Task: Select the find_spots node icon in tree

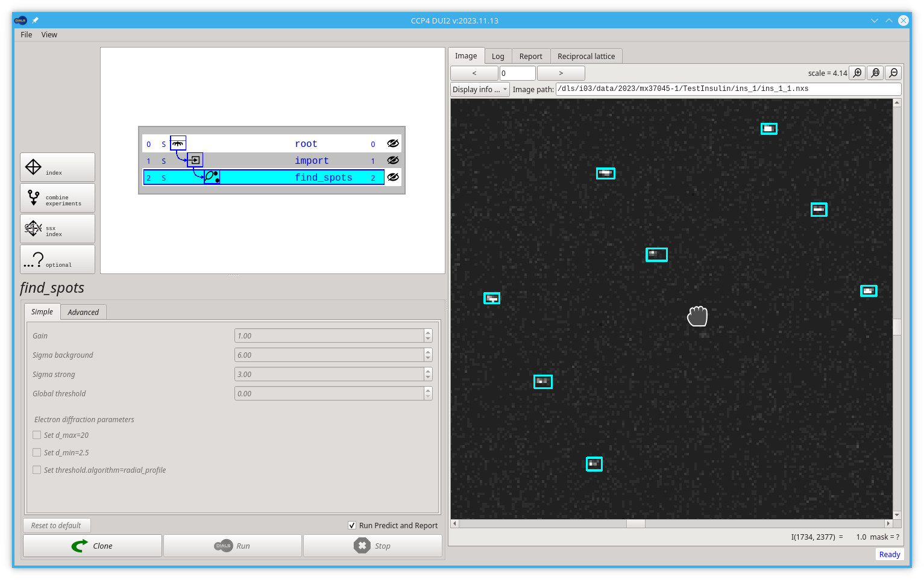Action: [x=212, y=177]
